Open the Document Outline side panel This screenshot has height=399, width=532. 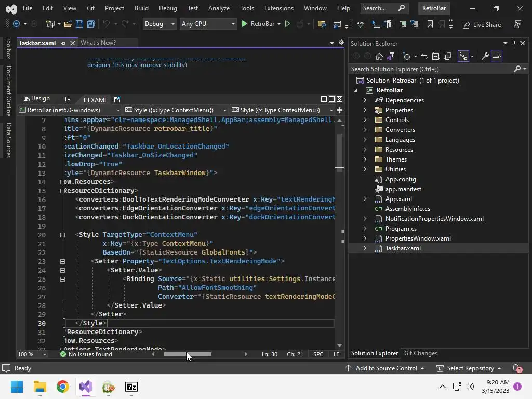(x=8, y=91)
